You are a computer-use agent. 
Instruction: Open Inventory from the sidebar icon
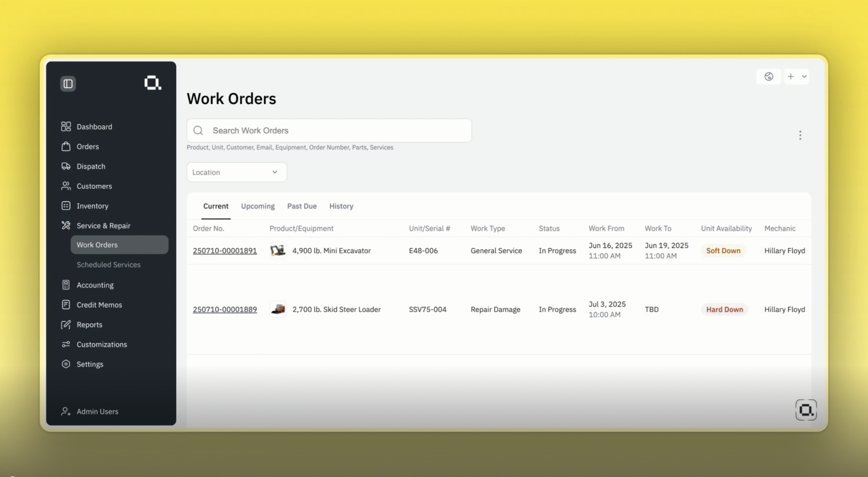click(66, 206)
